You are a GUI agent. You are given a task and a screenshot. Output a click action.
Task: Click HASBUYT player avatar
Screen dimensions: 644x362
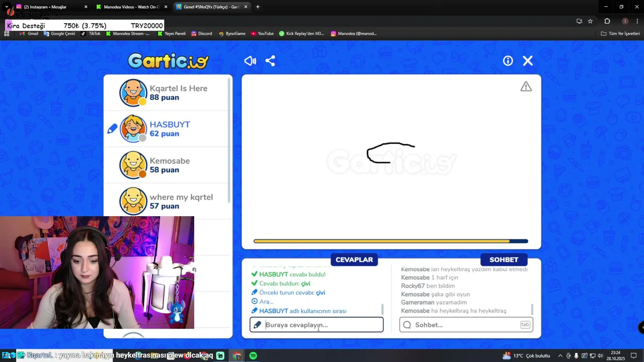pyautogui.click(x=133, y=129)
